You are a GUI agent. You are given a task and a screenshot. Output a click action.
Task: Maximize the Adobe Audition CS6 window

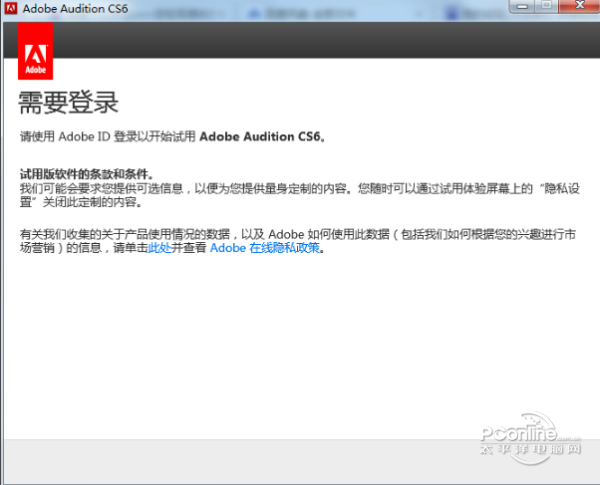point(547,6)
